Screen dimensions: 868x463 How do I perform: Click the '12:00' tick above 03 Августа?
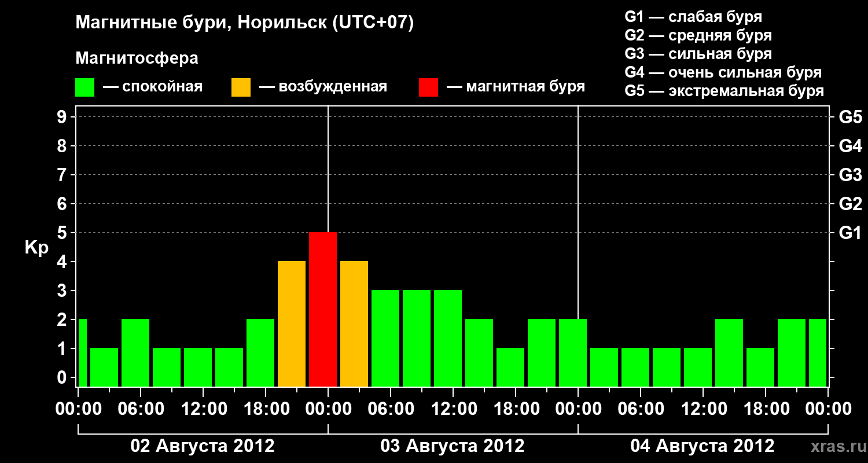[453, 409]
